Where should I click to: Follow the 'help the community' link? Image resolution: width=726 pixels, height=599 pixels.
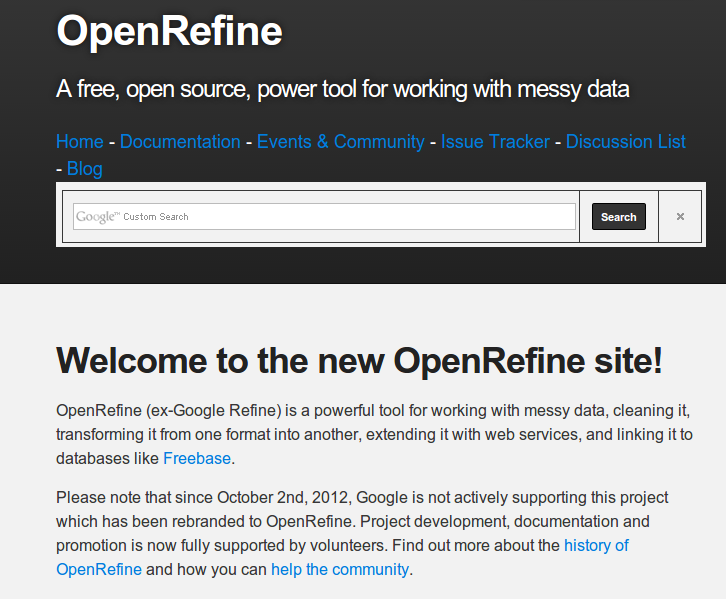(340, 569)
